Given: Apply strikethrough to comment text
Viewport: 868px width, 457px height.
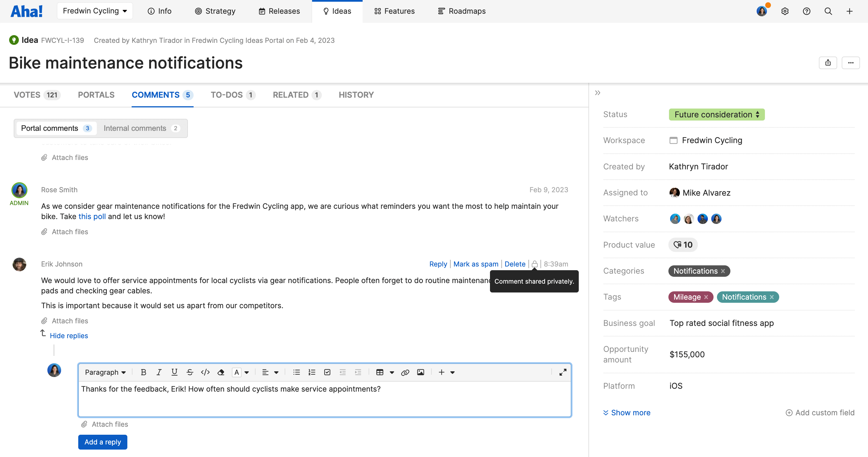Looking at the screenshot, I should (190, 372).
